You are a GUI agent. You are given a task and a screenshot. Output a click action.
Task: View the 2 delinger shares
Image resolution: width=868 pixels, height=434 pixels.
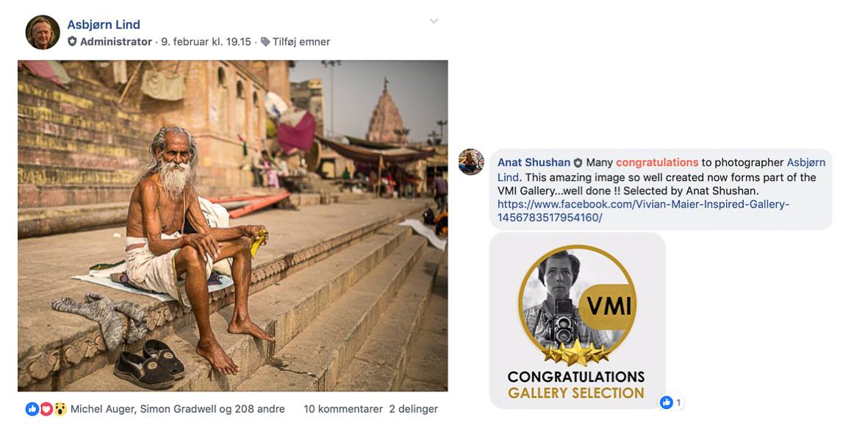(x=414, y=409)
